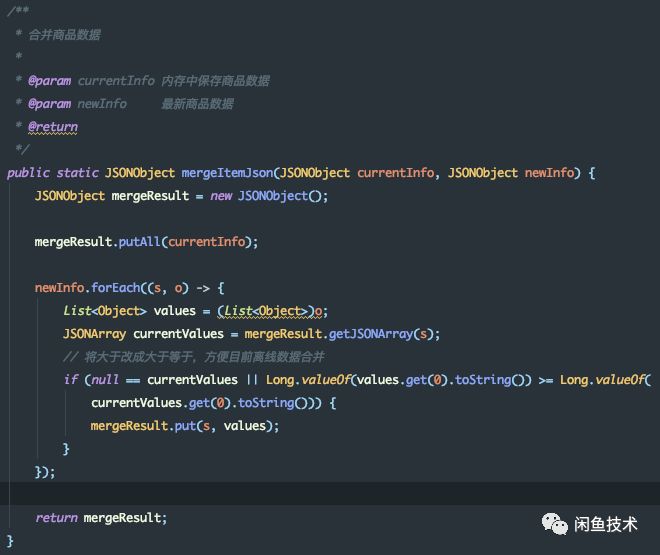Click the 'new' keyword before JSONObject()
Screen dimensions: 660x555
(x=221, y=196)
